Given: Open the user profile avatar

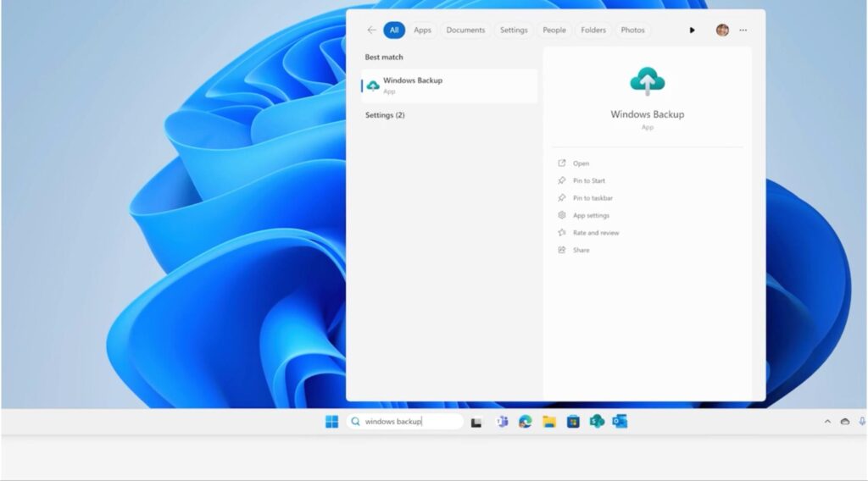Looking at the screenshot, I should [x=722, y=30].
